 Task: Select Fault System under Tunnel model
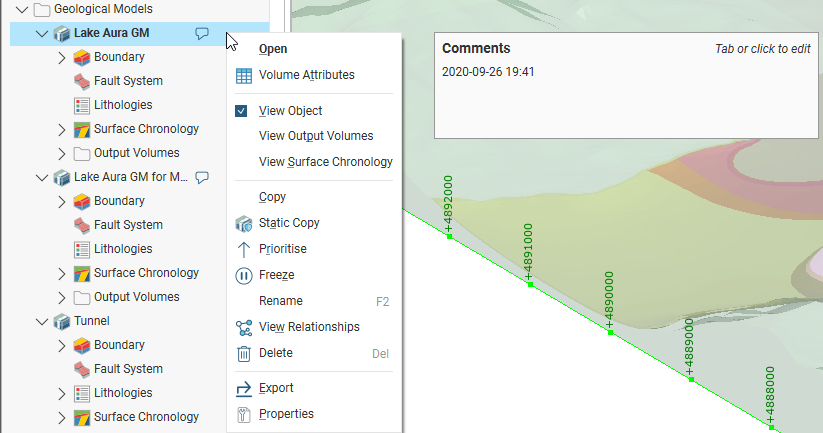pos(128,369)
